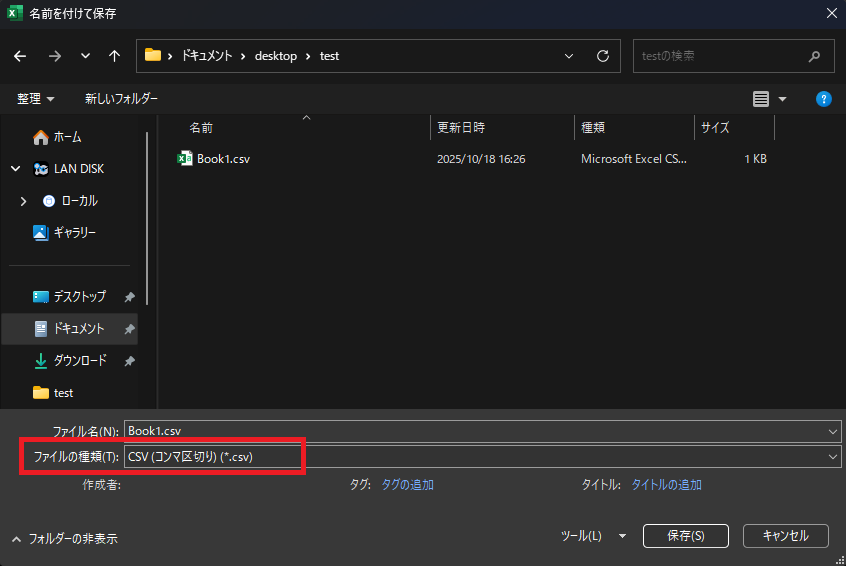The image size is (846, 566).
Task: Open the 整理 menu
Action: click(36, 99)
